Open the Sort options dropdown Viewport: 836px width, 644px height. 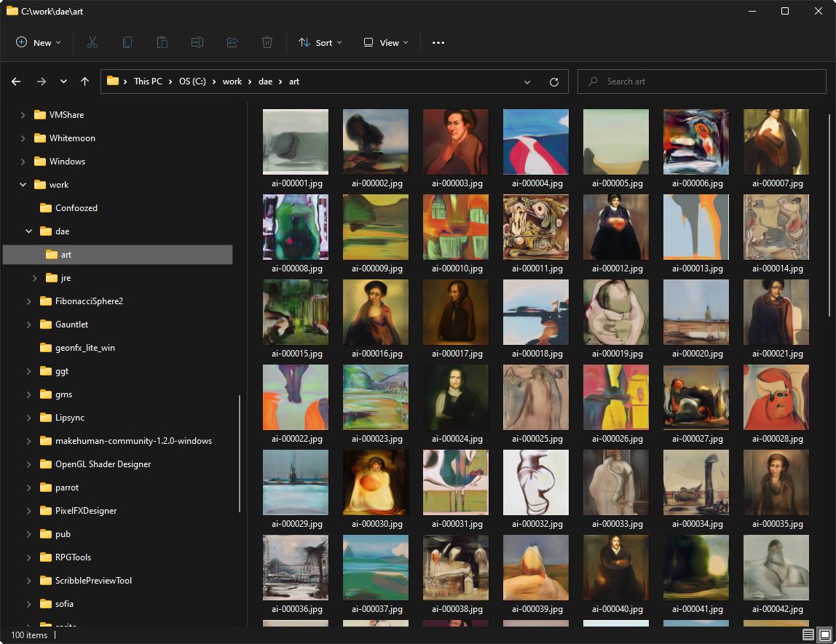320,43
